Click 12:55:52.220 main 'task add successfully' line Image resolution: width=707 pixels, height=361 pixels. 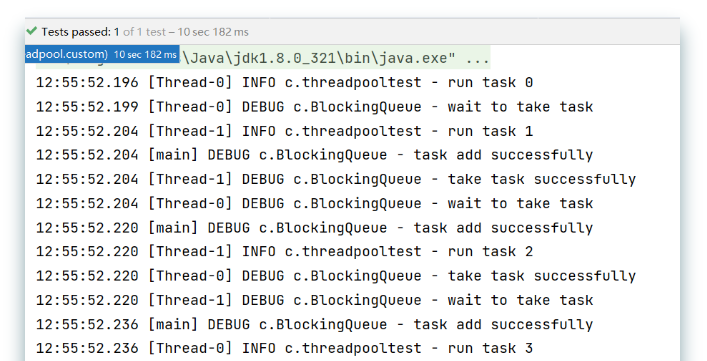315,228
